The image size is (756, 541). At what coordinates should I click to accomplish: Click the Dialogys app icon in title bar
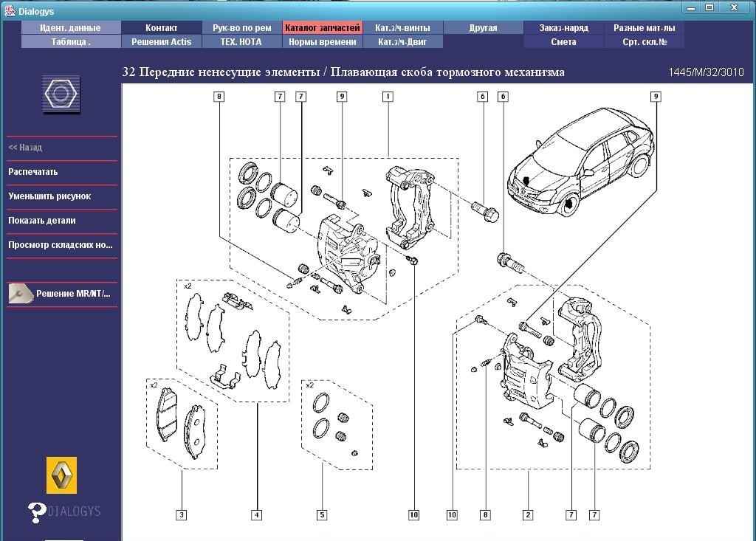[x=10, y=10]
